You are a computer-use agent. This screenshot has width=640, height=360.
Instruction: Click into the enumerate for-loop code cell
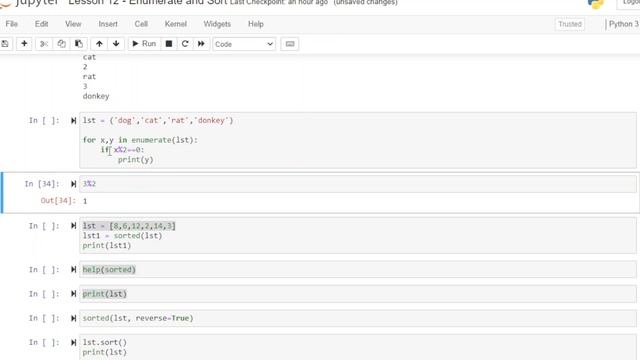click(x=358, y=140)
